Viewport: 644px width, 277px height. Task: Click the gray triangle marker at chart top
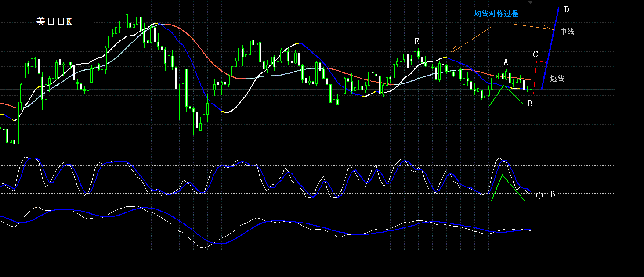click(x=531, y=3)
